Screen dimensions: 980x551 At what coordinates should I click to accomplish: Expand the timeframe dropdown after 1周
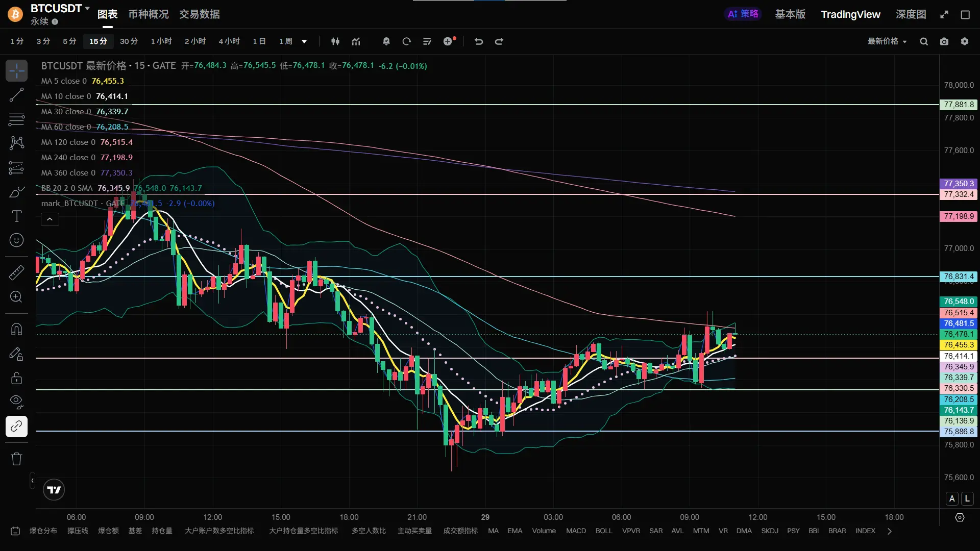coord(304,41)
